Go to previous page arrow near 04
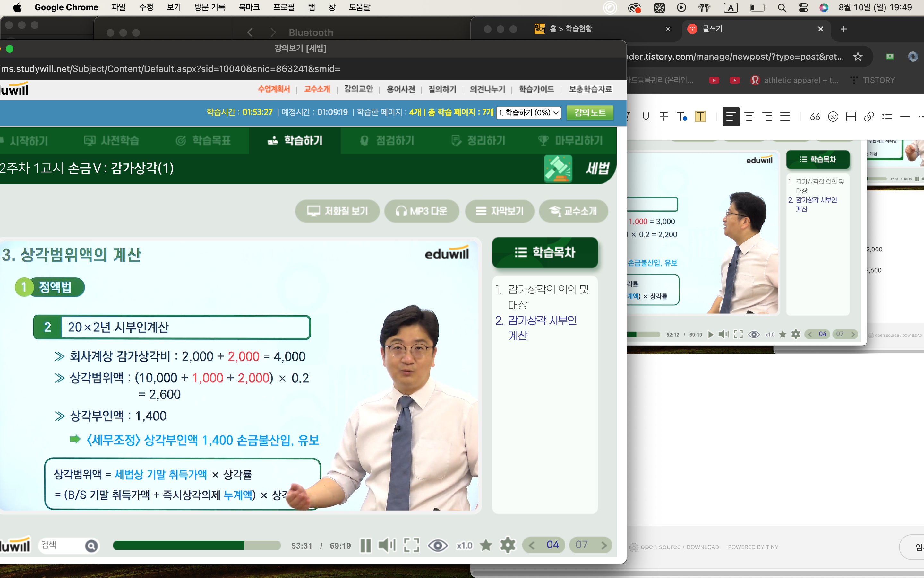 [x=532, y=545]
